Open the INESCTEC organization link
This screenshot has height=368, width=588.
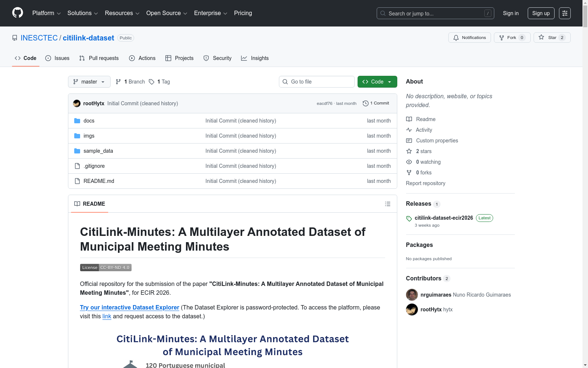39,38
